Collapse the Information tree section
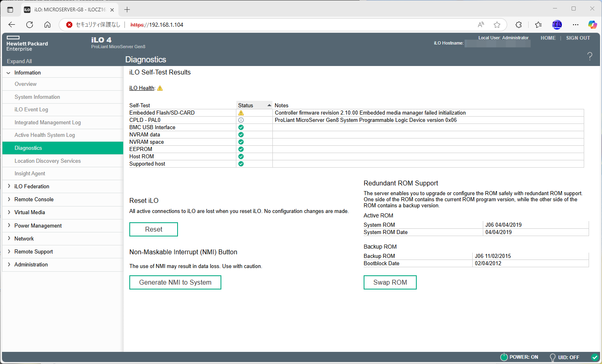The height and width of the screenshot is (364, 602). coord(9,73)
